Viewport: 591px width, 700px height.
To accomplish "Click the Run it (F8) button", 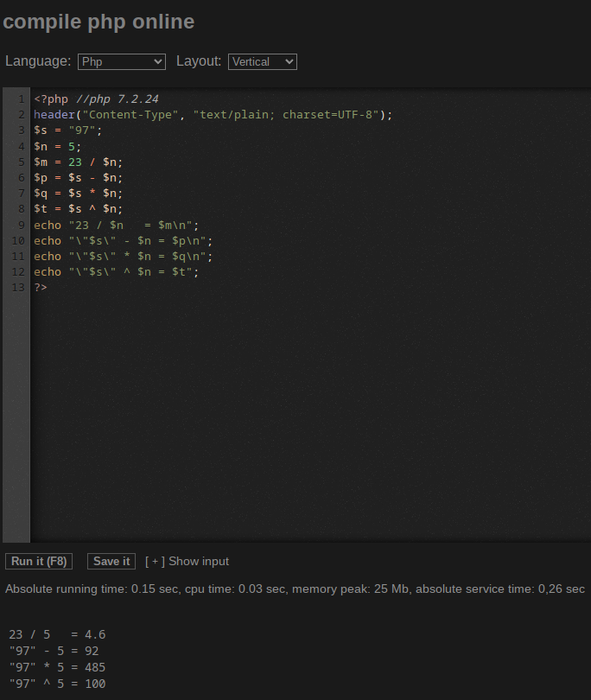I will tap(39, 561).
